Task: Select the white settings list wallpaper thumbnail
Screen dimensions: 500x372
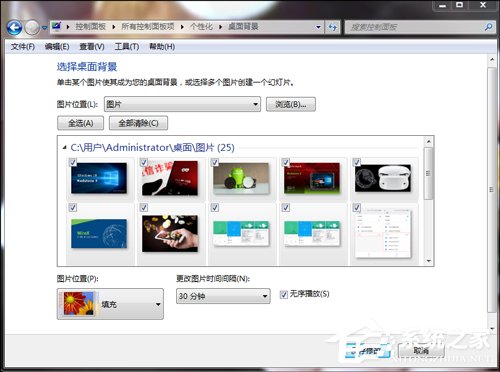Action: (383, 233)
